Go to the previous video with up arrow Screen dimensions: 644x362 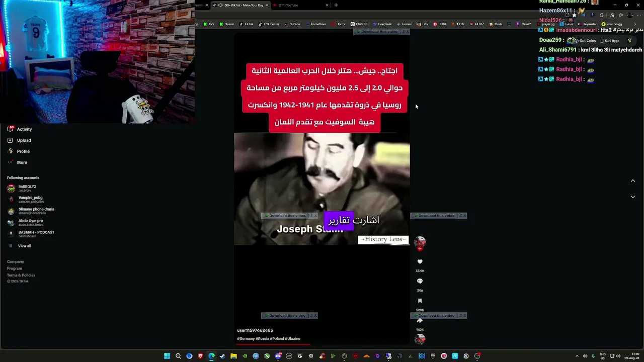633,181
